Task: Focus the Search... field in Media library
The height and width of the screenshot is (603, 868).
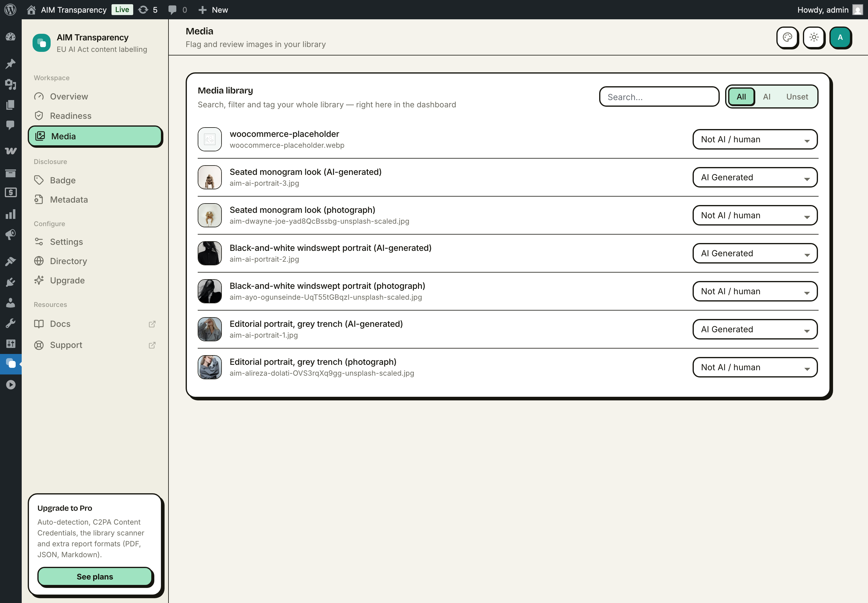Action: pyautogui.click(x=659, y=97)
